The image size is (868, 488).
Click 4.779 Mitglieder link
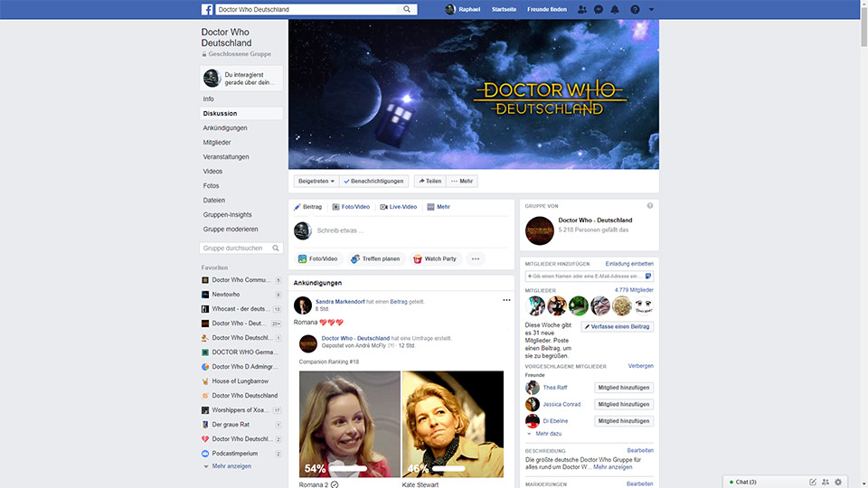[634, 290]
